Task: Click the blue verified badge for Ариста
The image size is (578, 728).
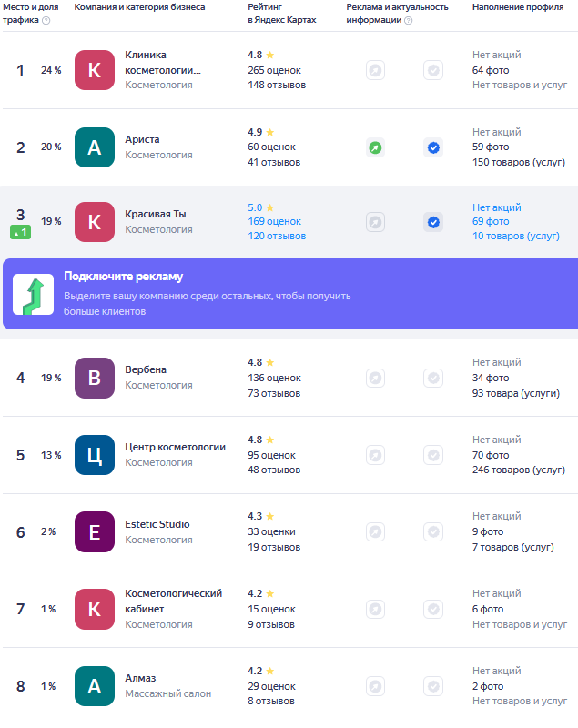Action: [x=433, y=147]
